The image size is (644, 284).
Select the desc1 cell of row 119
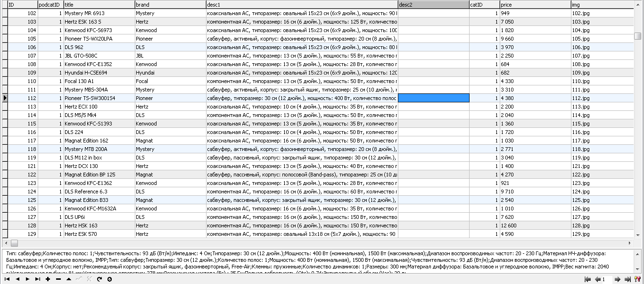302,157
